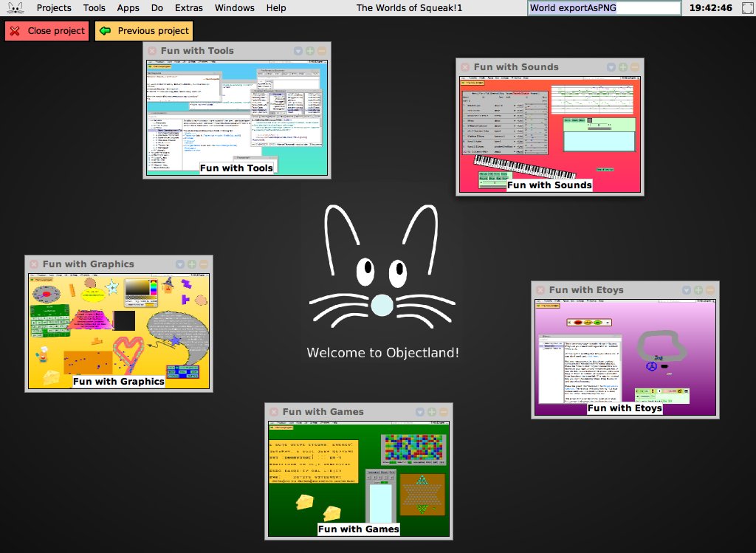Open window menu of Fun with Tools
Image resolution: width=756 pixels, height=553 pixels.
point(298,51)
